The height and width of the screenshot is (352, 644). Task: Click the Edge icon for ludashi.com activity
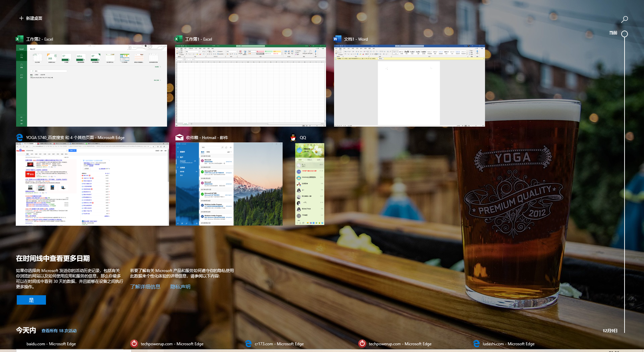476,344
